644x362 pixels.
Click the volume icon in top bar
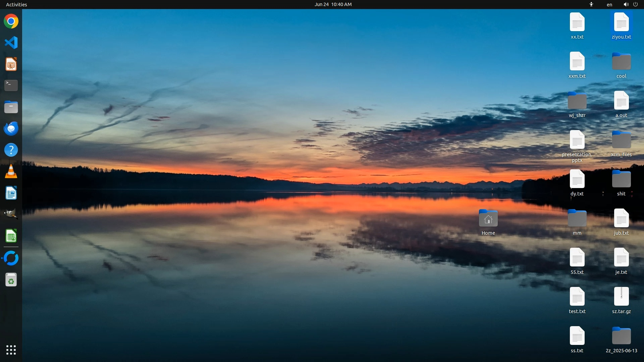pos(626,4)
